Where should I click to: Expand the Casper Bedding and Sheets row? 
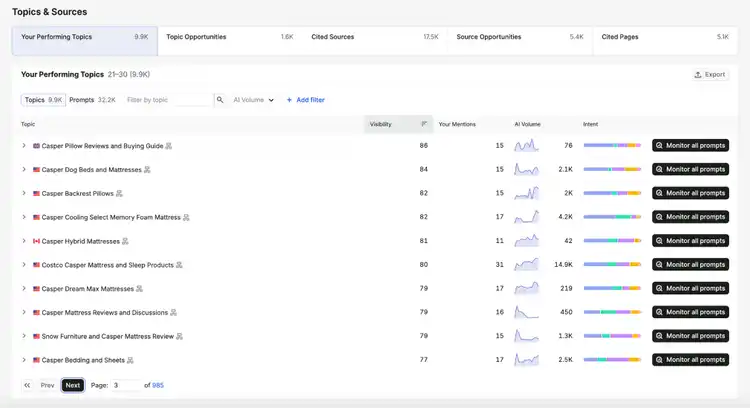[24, 360]
